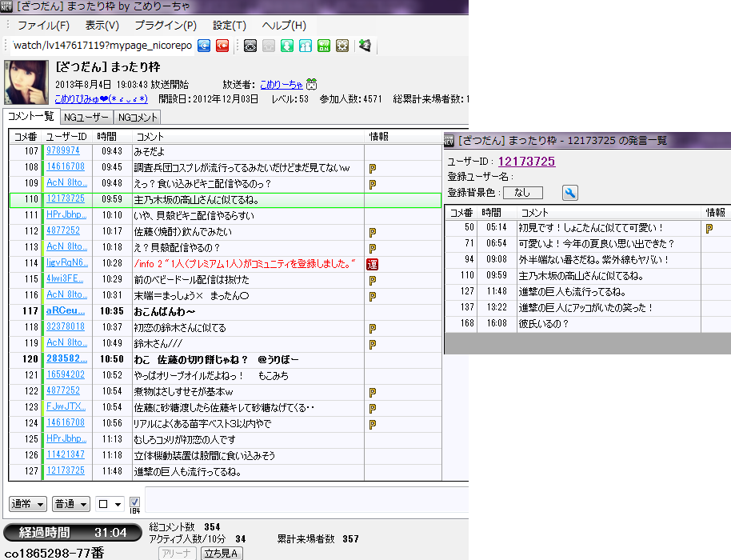The width and height of the screenshot is (731, 560).
Task: Click user ID 9789974 in row 107
Action: [x=63, y=150]
